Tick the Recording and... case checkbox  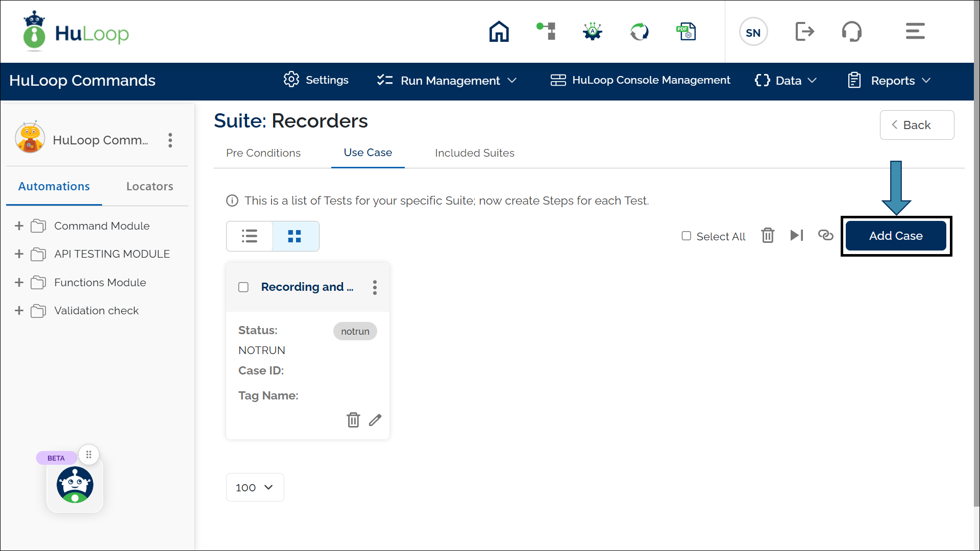coord(243,287)
